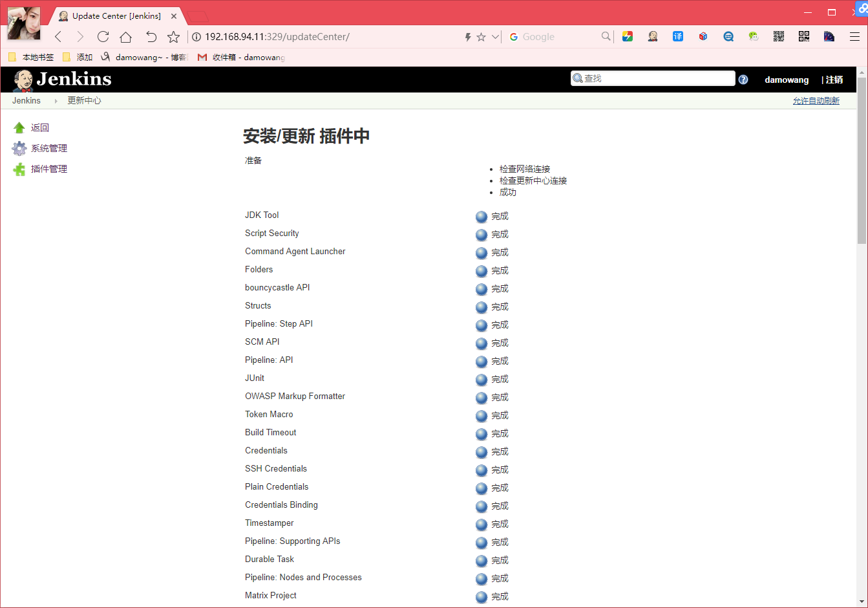Open the QR scanner extension icon
This screenshot has width=868, height=608.
pyautogui.click(x=804, y=36)
